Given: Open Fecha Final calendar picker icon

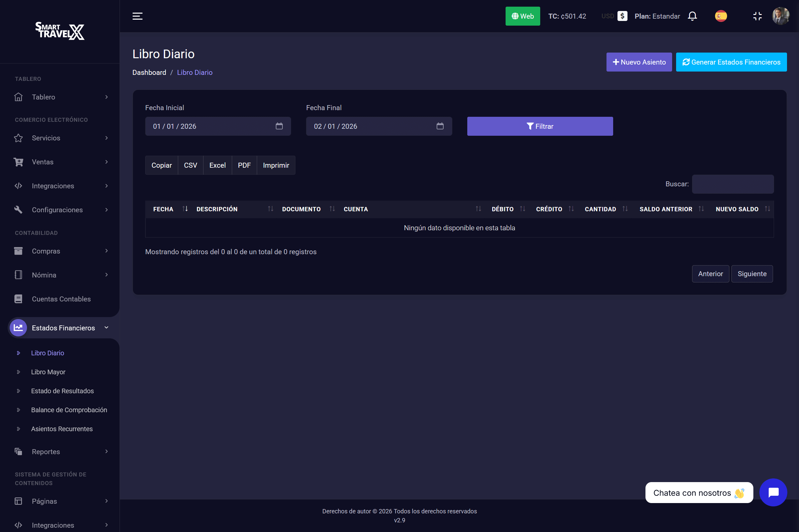Looking at the screenshot, I should (x=440, y=126).
